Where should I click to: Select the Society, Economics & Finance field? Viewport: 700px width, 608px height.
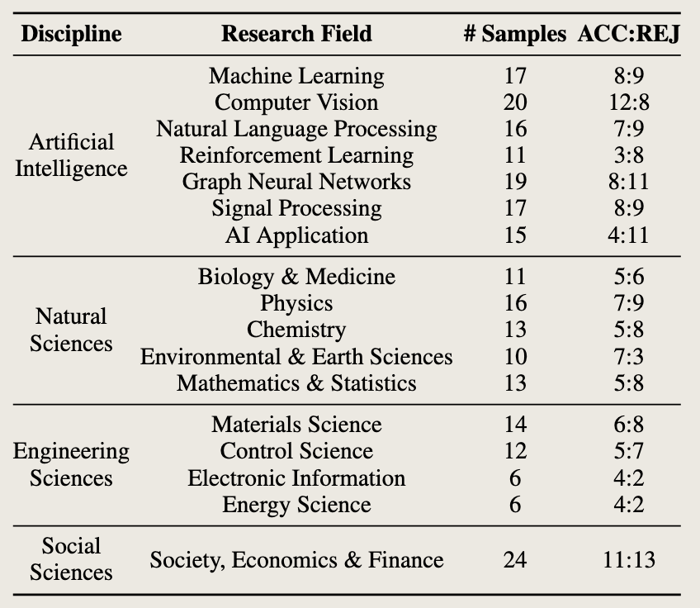(x=296, y=559)
